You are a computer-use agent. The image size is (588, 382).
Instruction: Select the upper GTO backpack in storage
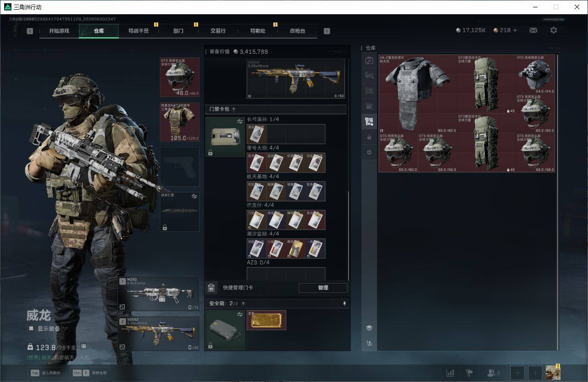486,84
